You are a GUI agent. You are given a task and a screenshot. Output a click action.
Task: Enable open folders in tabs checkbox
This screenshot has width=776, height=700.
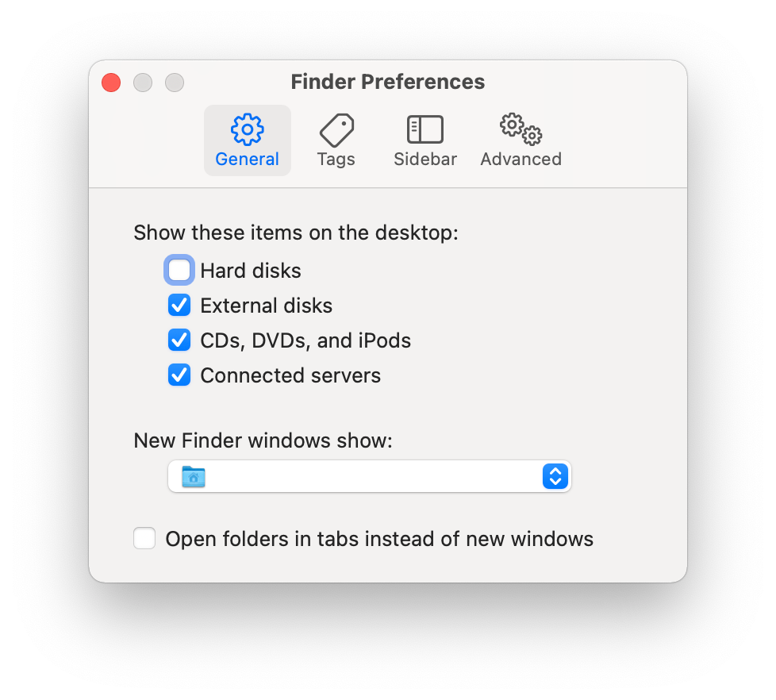click(x=144, y=538)
